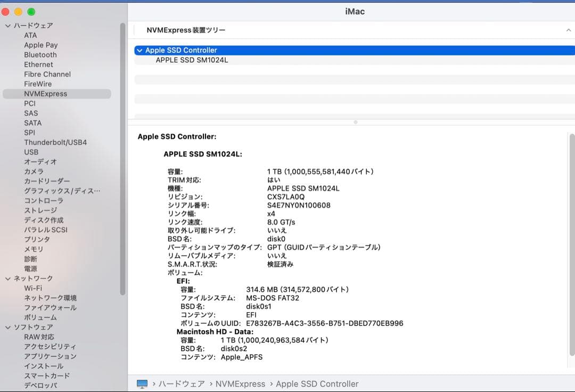Viewport: 575px width, 392px height.
Task: Collapse the ソフトウェア section in sidebar
Action: pos(7,328)
